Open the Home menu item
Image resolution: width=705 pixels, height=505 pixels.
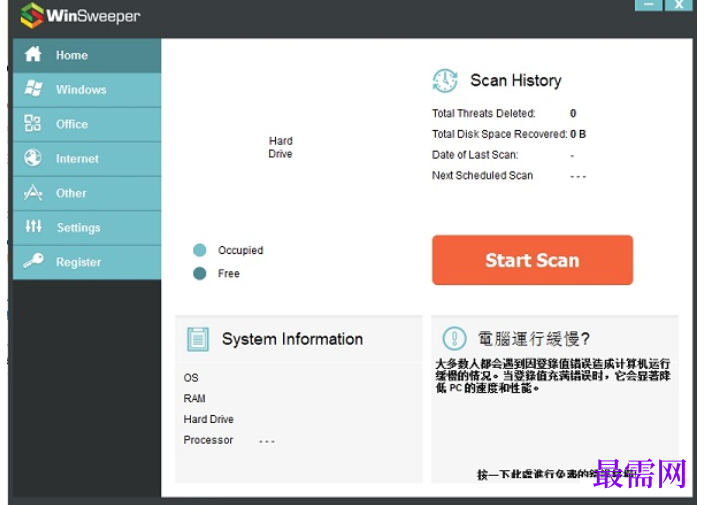click(x=87, y=55)
